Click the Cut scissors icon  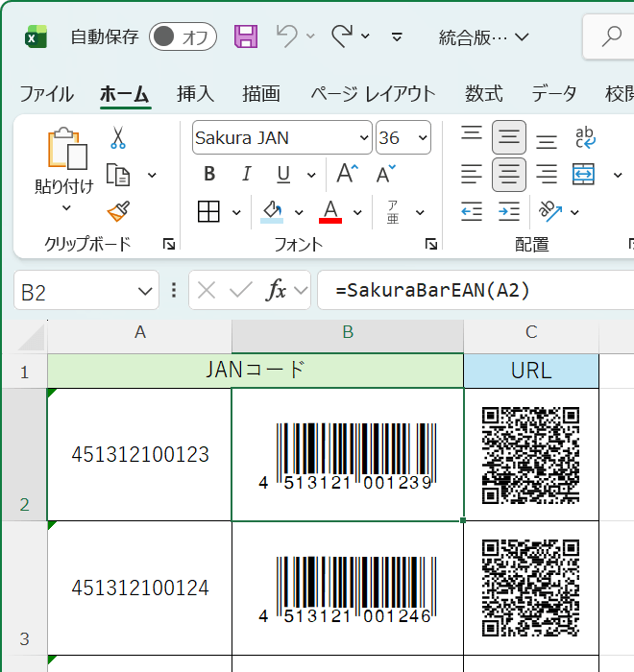coord(118,137)
